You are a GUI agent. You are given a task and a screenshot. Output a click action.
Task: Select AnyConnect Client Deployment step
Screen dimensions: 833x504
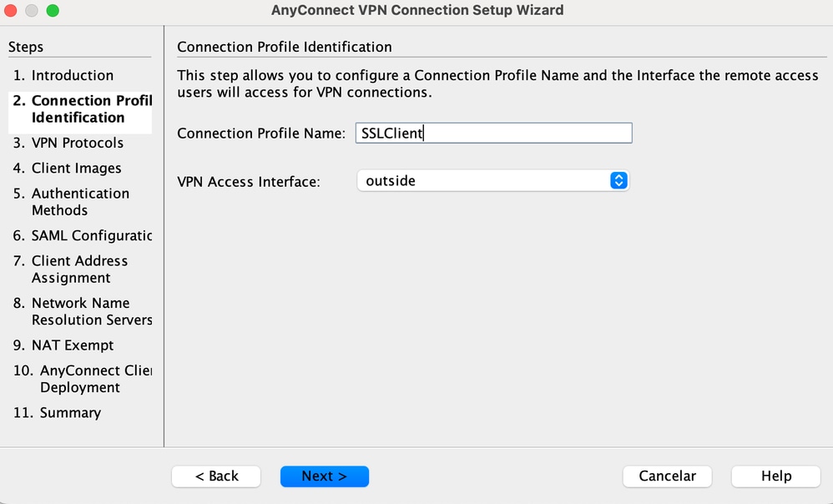click(82, 379)
